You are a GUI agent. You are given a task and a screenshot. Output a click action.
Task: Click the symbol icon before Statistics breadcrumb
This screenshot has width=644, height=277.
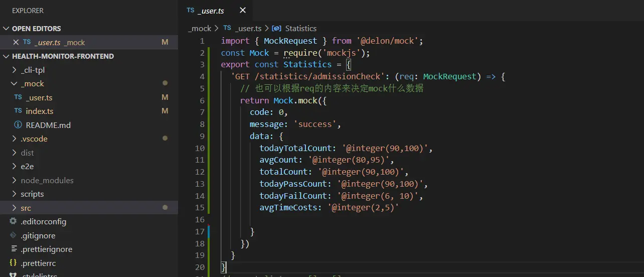pyautogui.click(x=276, y=29)
